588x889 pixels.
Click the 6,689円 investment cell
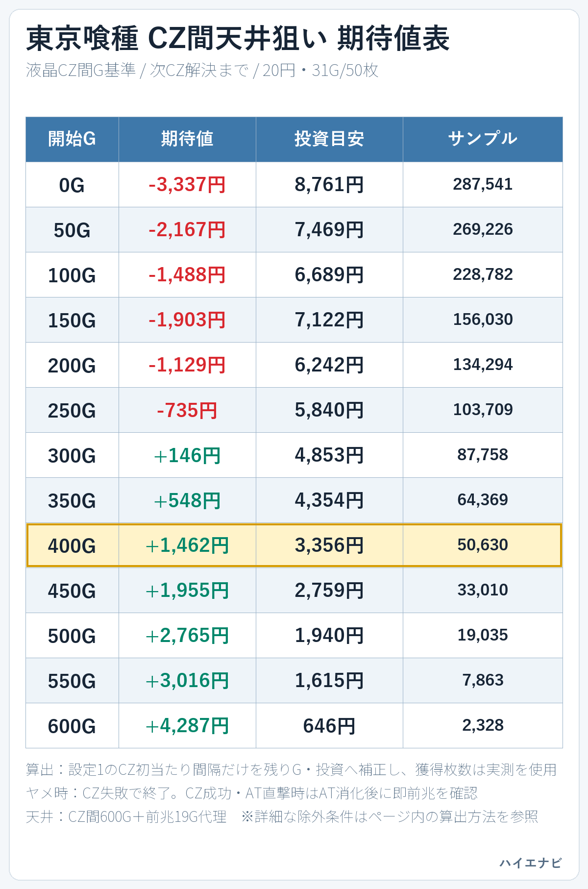[x=329, y=275]
